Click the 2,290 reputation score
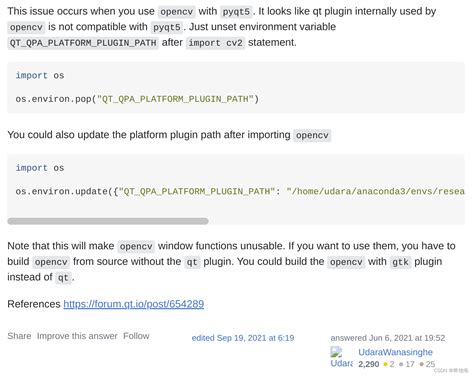The image size is (474, 376). (369, 364)
